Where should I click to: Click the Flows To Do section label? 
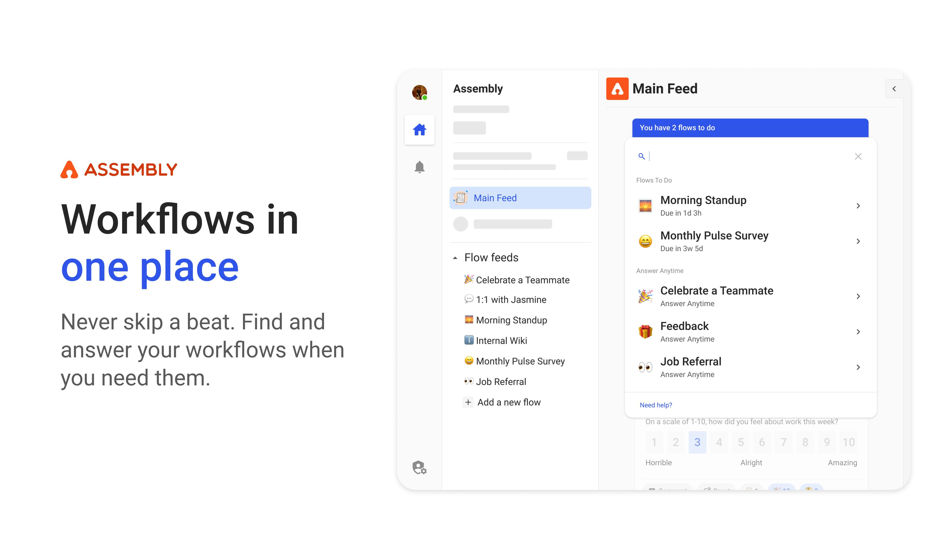654,180
